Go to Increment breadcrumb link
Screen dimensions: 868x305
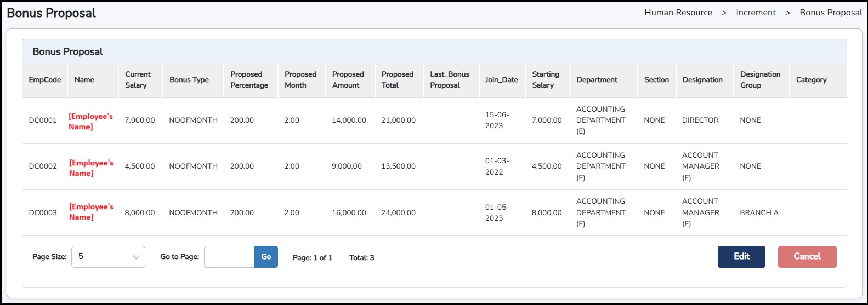coord(756,13)
